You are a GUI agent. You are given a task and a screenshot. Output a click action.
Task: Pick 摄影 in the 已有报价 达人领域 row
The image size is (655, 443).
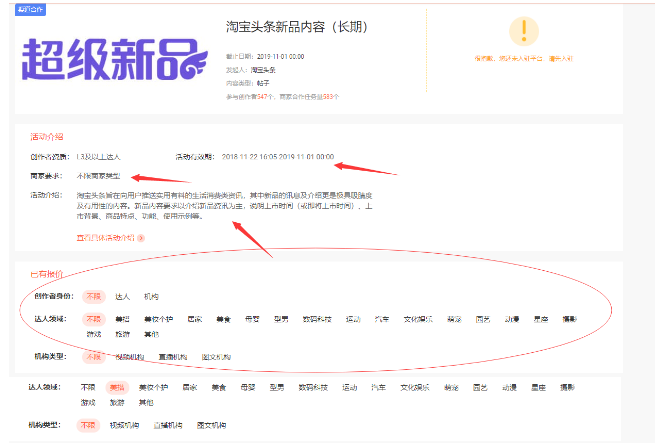click(x=569, y=319)
